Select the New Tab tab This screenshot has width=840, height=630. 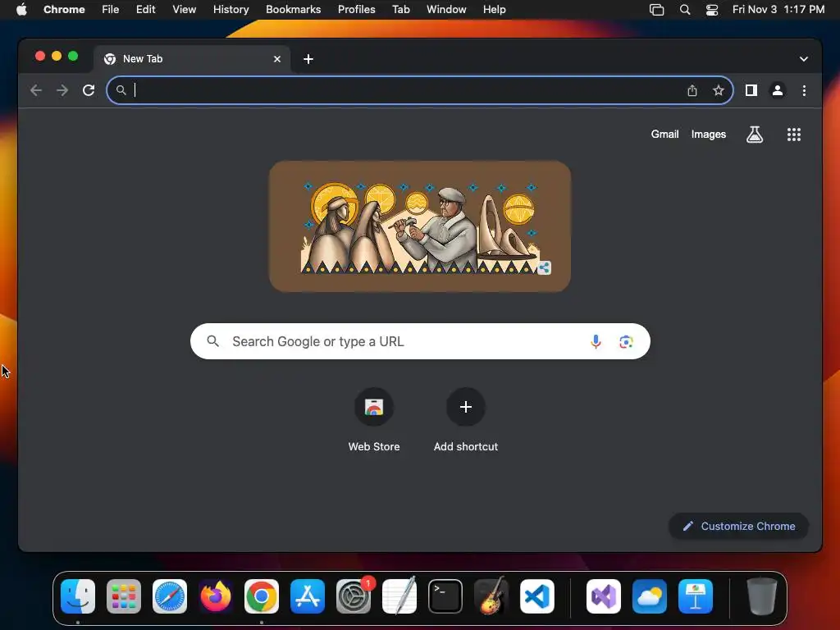(x=192, y=59)
